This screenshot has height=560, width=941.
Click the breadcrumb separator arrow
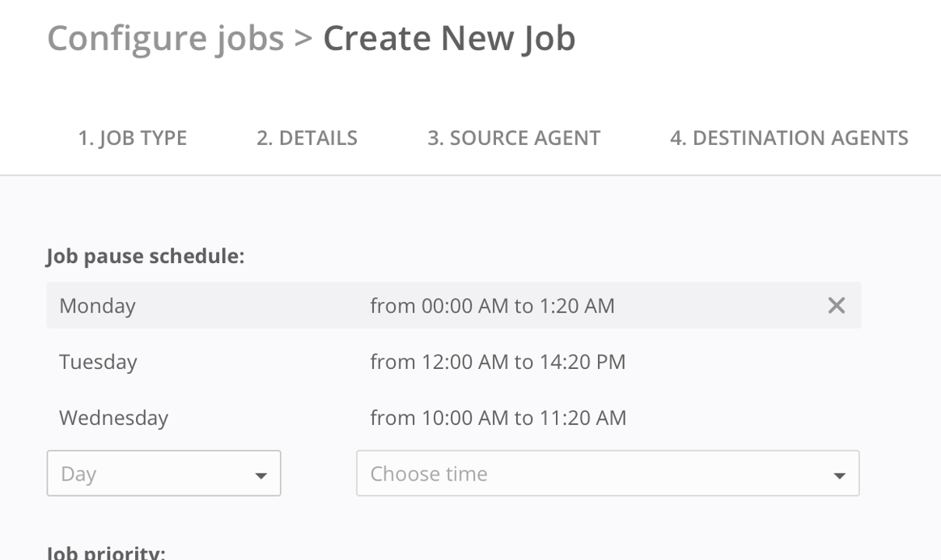tap(303, 38)
